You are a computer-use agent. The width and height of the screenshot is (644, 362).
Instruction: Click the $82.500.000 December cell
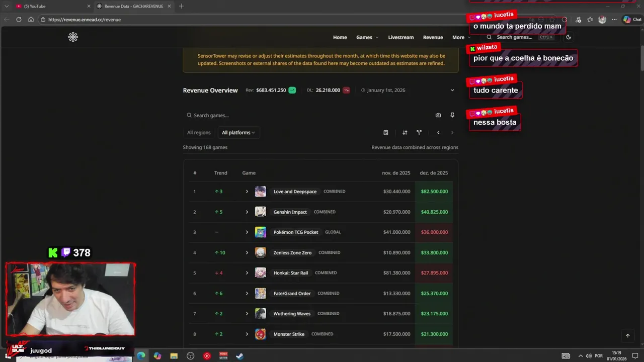[x=434, y=192]
